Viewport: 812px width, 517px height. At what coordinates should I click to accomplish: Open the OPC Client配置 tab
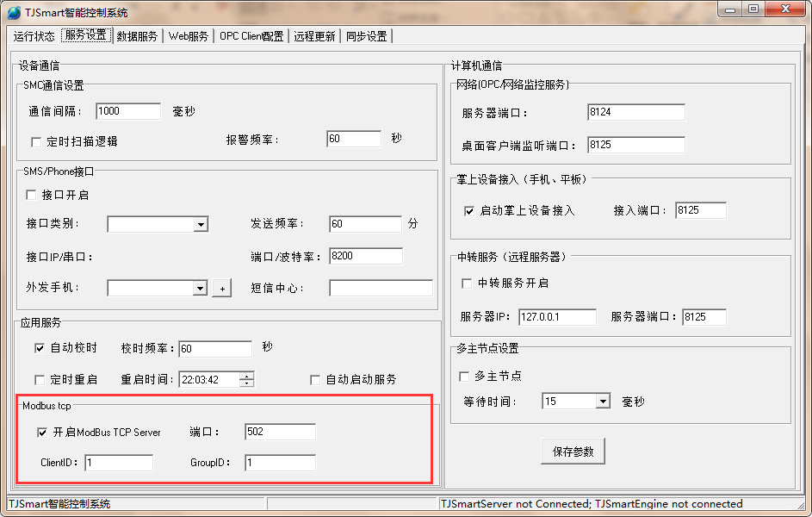click(x=251, y=36)
